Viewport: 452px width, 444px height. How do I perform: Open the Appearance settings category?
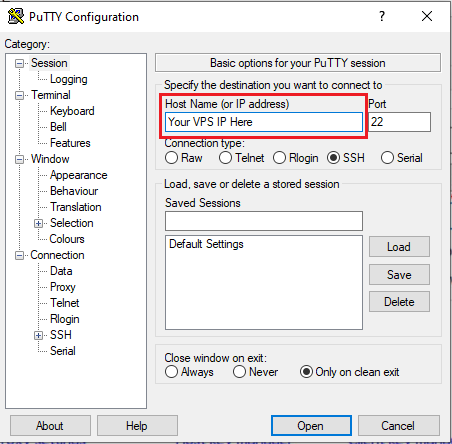(x=79, y=175)
